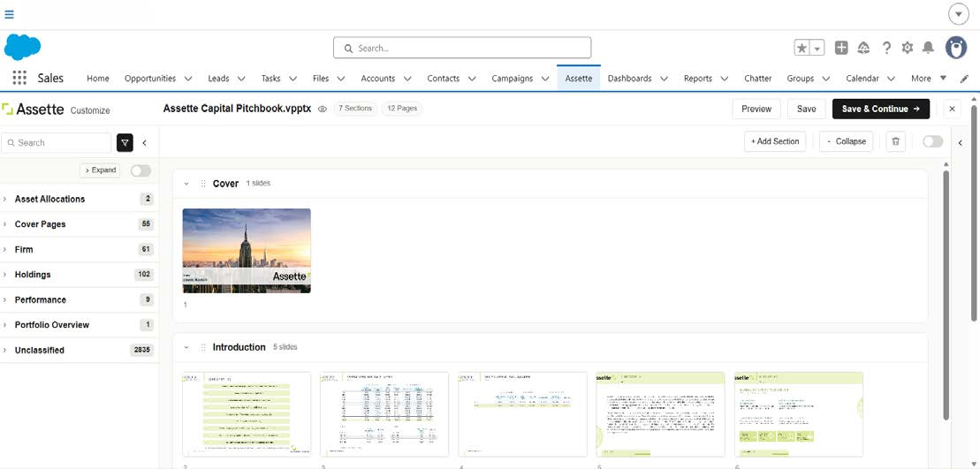Viewport: 980px width, 469px height.
Task: Switch to the Tasks tab
Action: 270,79
